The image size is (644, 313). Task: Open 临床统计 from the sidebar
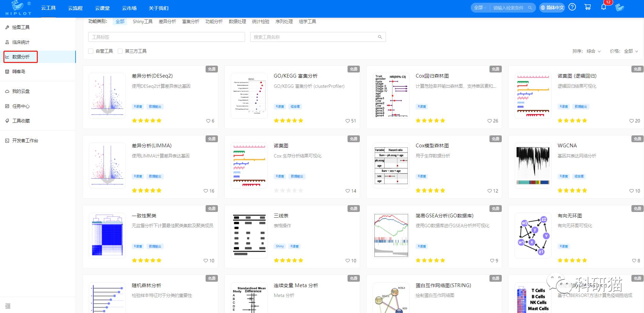click(20, 42)
